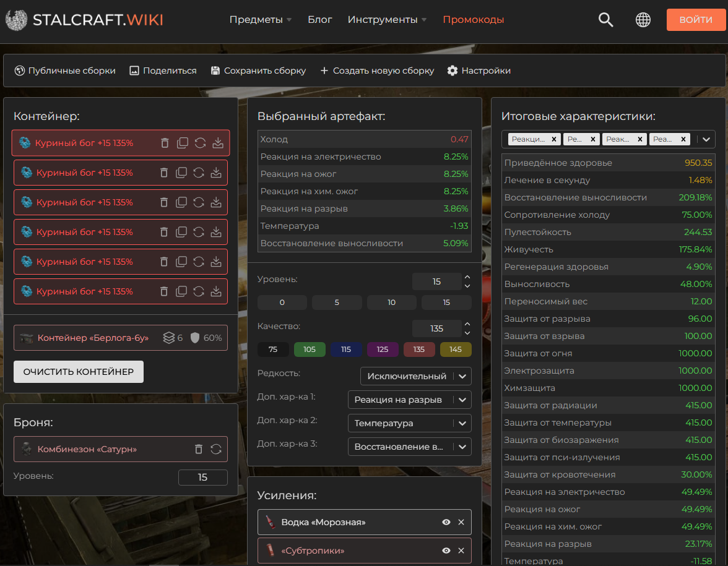Viewport: 728px width, 566px height.
Task: Decrease the Качество value with down arrow
Action: 467,333
